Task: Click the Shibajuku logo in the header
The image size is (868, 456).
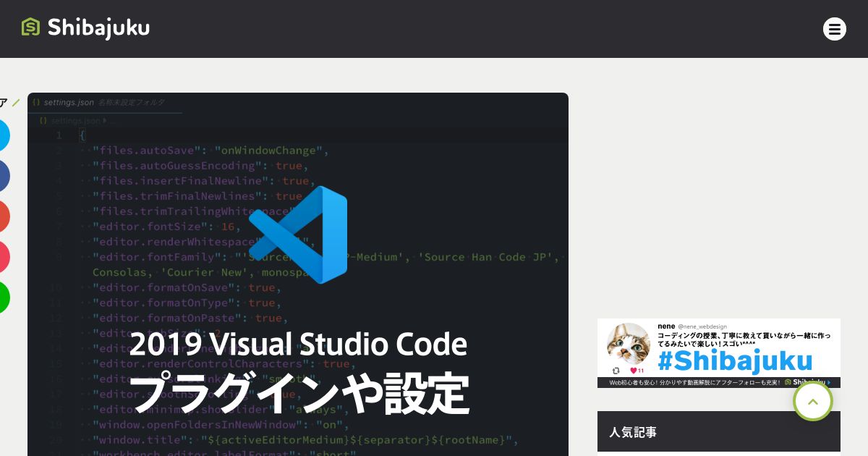Action: coord(85,28)
